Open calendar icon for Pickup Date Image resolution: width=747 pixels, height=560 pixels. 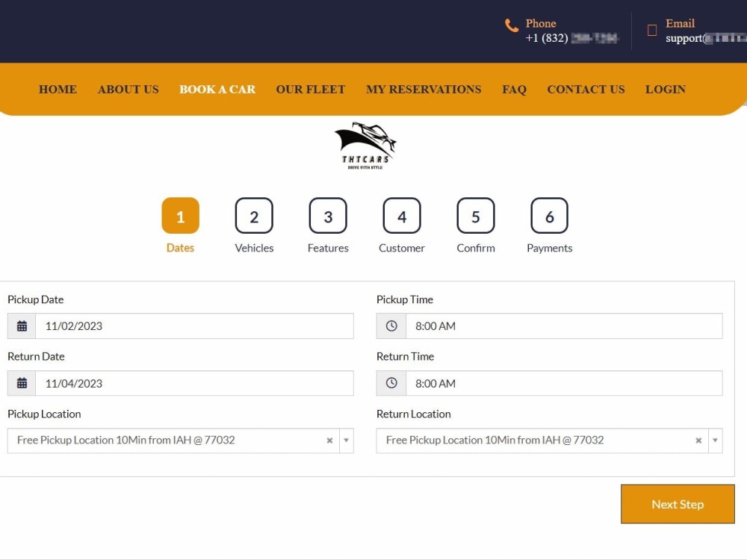[22, 326]
